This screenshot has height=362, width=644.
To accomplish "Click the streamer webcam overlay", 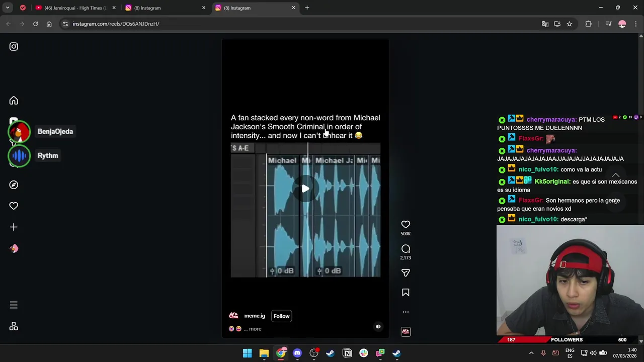I will 570,280.
